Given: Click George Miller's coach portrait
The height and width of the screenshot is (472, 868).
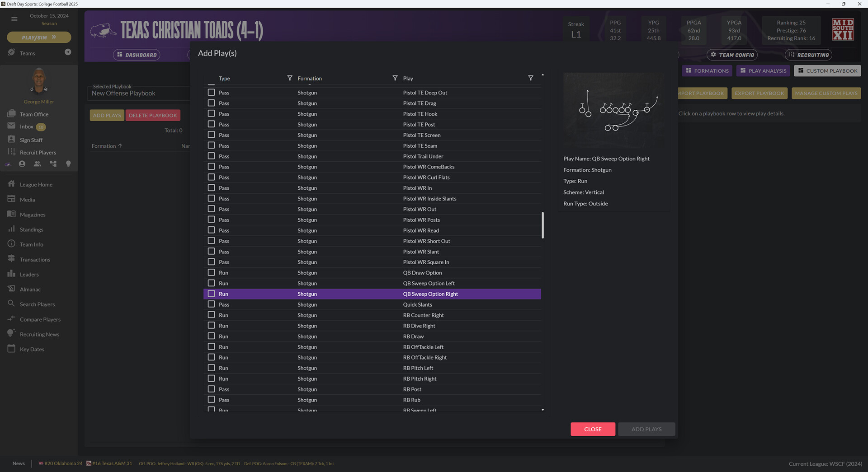Looking at the screenshot, I should (39, 80).
